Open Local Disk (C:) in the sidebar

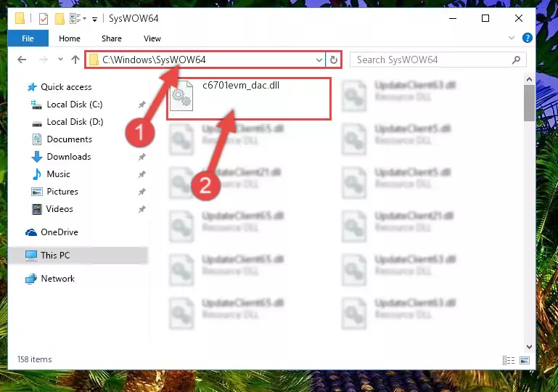75,105
